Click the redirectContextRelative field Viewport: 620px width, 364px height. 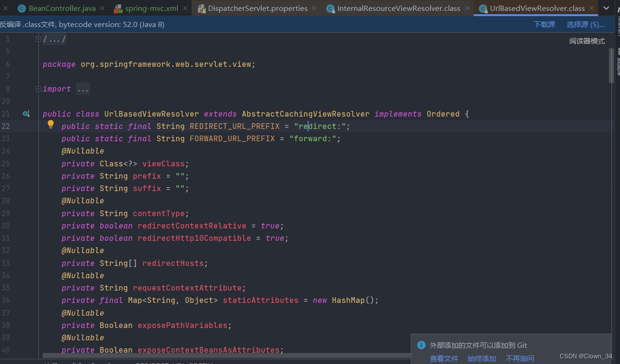[192, 226]
